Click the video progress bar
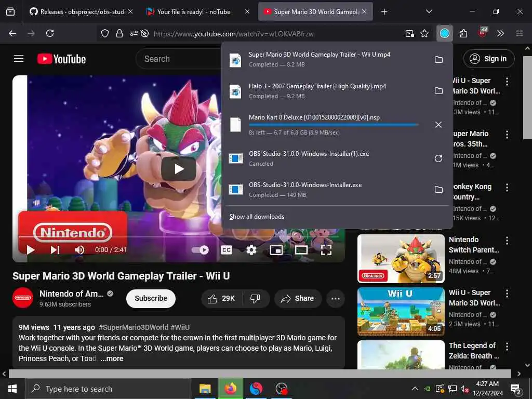Viewport: 532px width, 399px height. (179, 236)
